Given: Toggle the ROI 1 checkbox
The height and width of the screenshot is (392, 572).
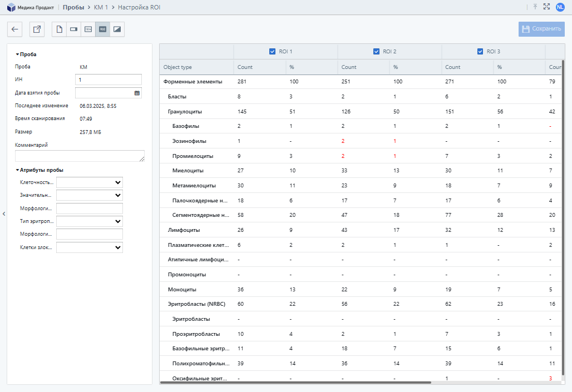Looking at the screenshot, I should 272,51.
